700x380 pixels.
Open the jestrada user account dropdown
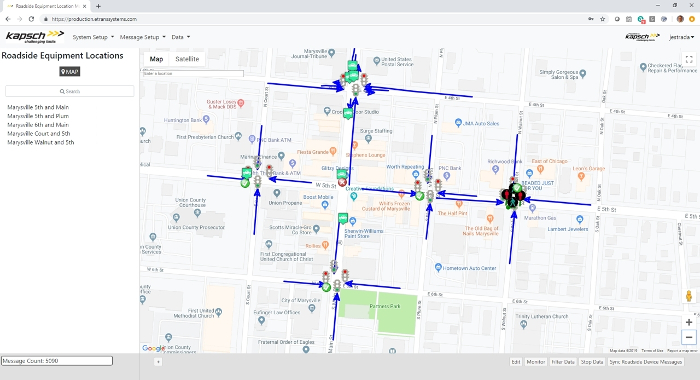[x=682, y=37]
